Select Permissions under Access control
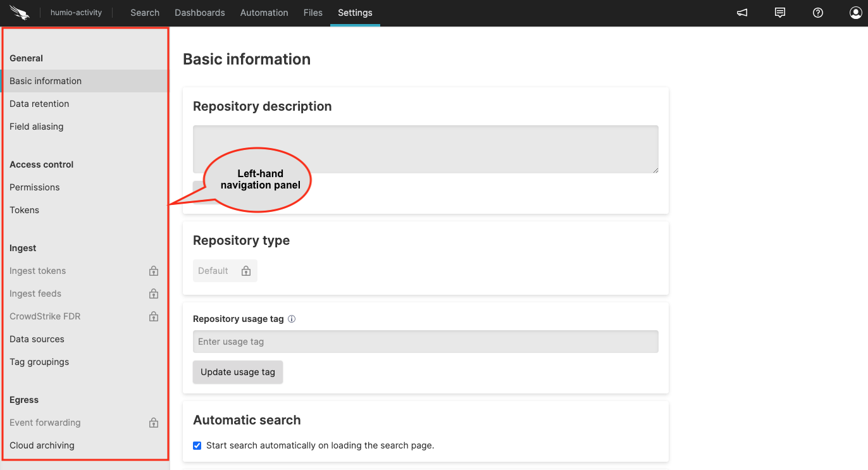Image resolution: width=868 pixels, height=470 pixels. (34, 187)
